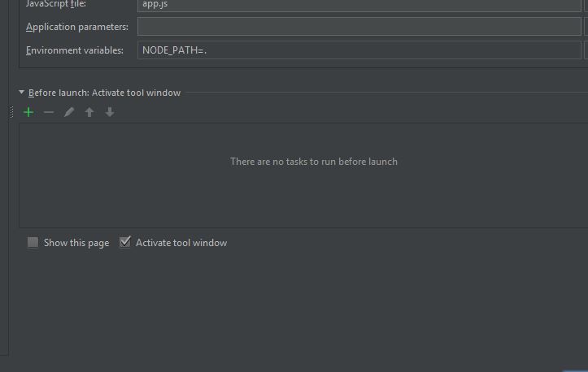The height and width of the screenshot is (372, 588).
Task: Remove the selected before-launch task via minus icon
Action: click(49, 112)
